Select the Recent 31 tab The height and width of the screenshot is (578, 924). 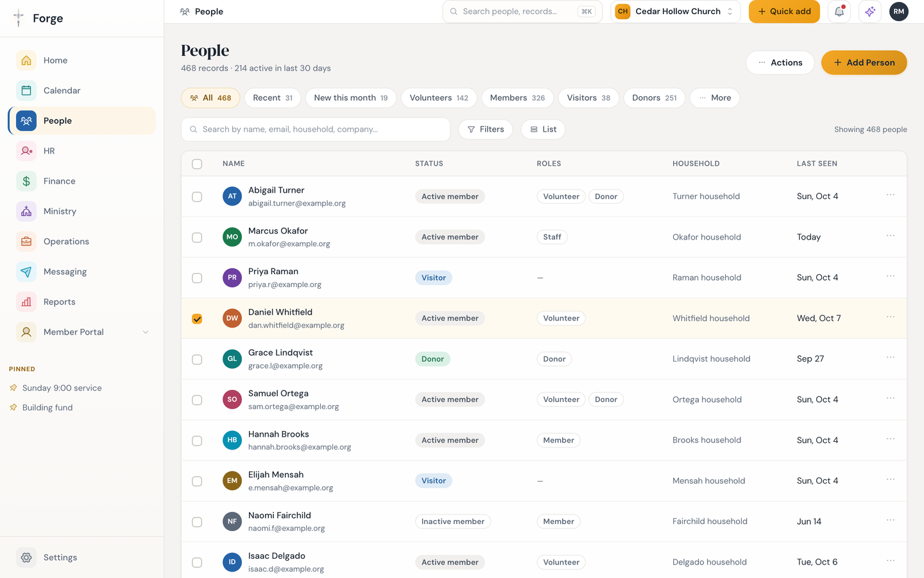click(x=273, y=98)
